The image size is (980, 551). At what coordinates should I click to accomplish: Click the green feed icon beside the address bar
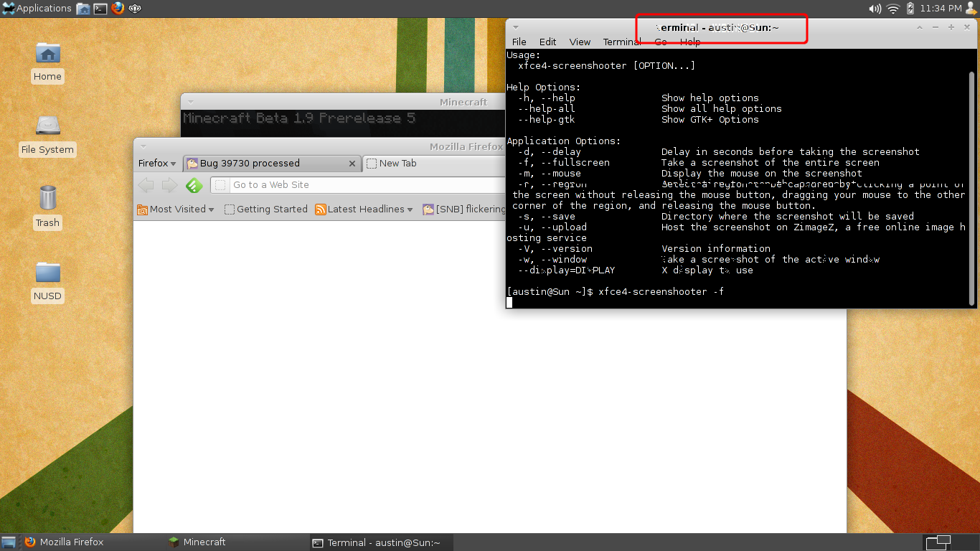[x=194, y=185]
